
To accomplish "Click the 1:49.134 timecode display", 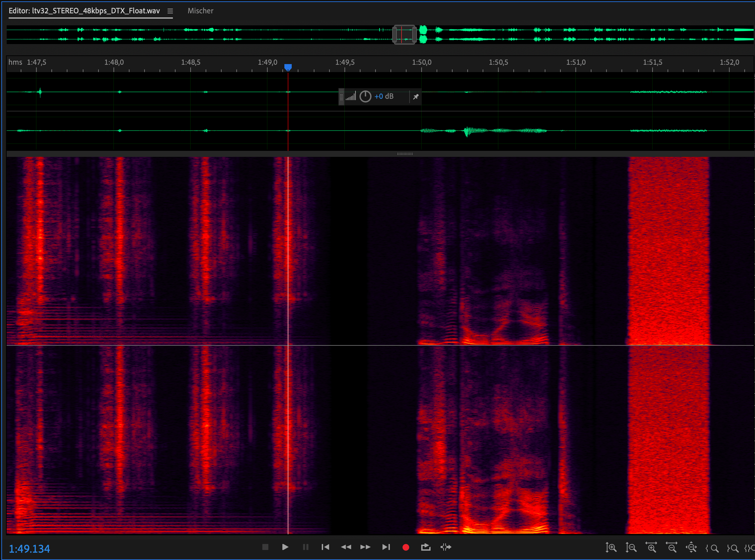I will point(29,548).
